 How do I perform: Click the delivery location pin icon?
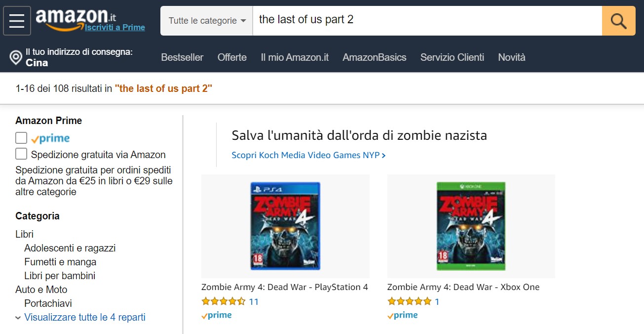click(x=15, y=58)
